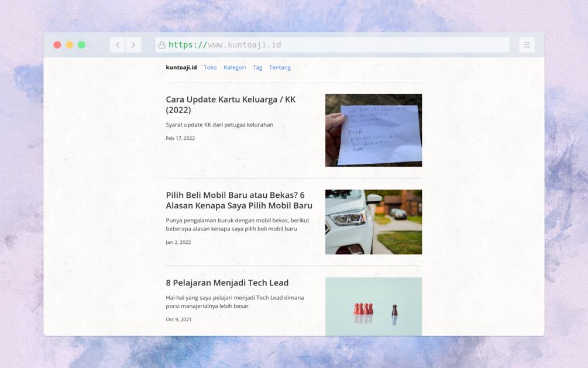Open article Cara Update Kartu Keluarga / KK

pos(231,105)
